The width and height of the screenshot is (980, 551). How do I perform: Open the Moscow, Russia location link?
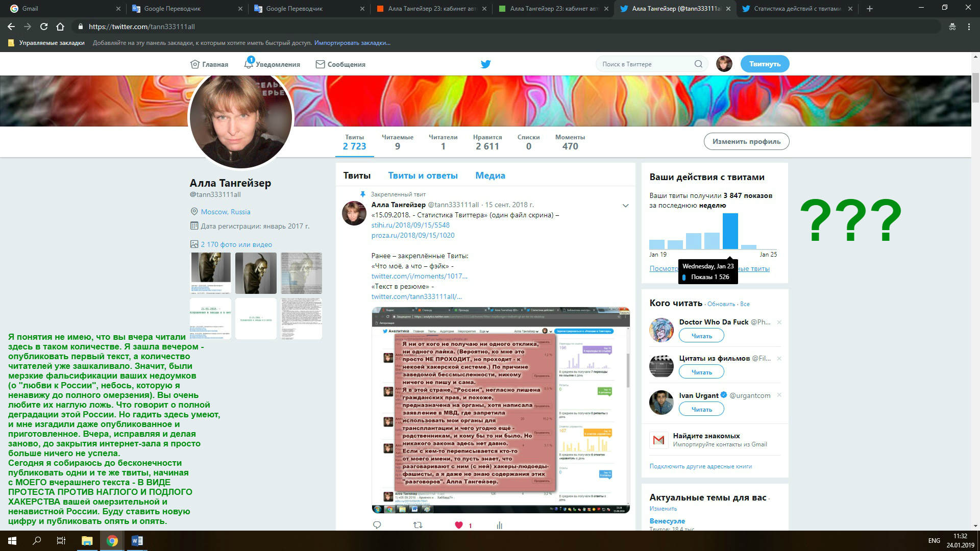pyautogui.click(x=226, y=212)
